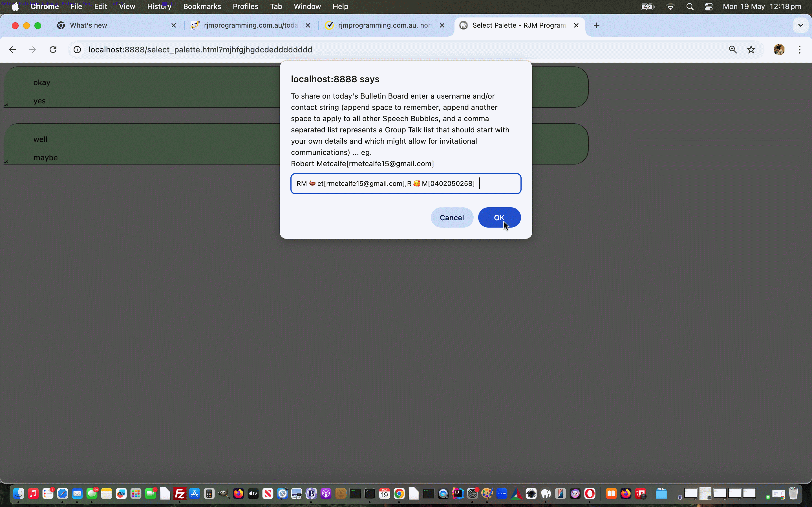
Task: Click the Wi-Fi status icon in the menu bar
Action: [670, 7]
